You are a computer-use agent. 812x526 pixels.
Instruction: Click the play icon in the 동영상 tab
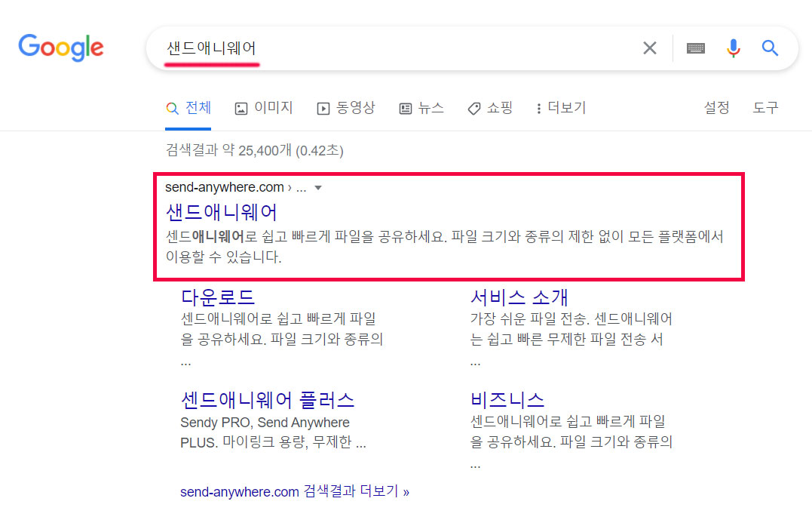tap(323, 109)
